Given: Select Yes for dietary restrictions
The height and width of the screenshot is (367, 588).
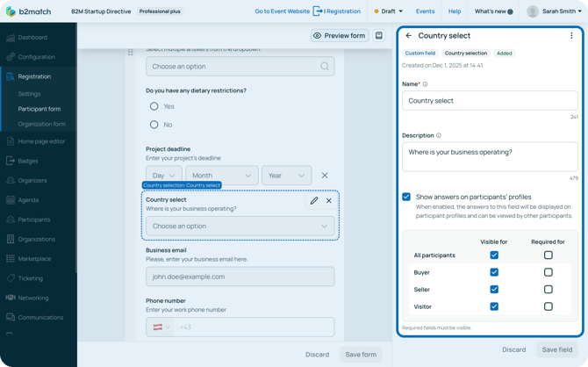Looking at the screenshot, I should (x=154, y=106).
